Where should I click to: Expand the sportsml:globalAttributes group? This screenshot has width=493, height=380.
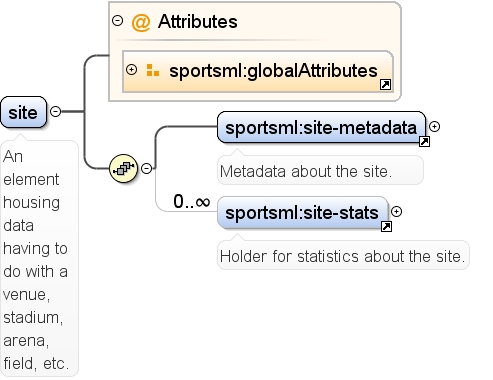click(132, 70)
